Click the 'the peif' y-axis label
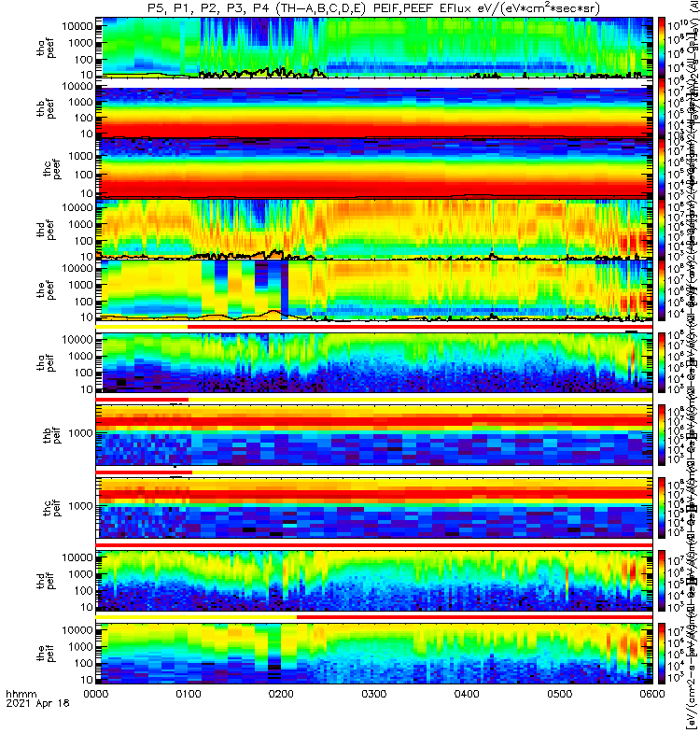700x747 pixels. (46, 653)
